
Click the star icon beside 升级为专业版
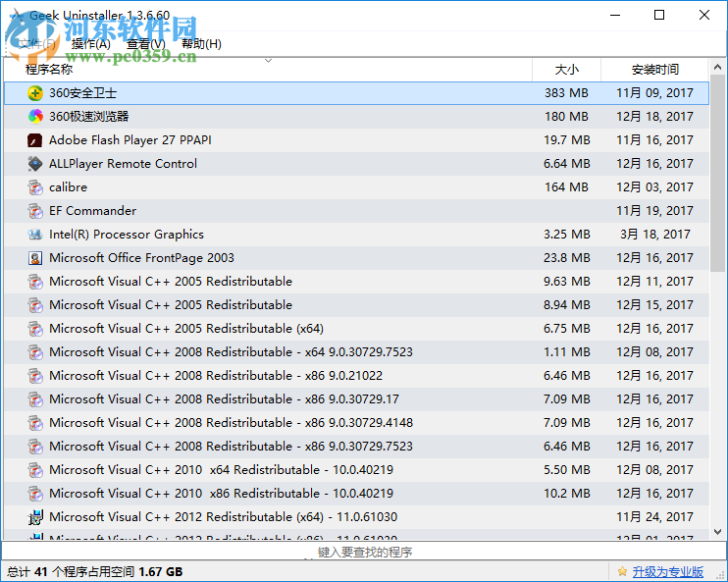(622, 571)
